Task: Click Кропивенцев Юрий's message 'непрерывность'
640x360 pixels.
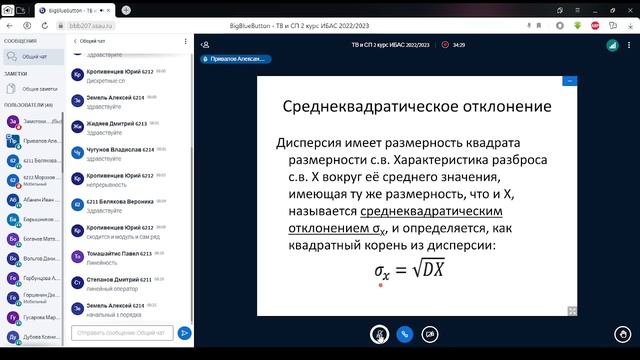Action: (107, 185)
